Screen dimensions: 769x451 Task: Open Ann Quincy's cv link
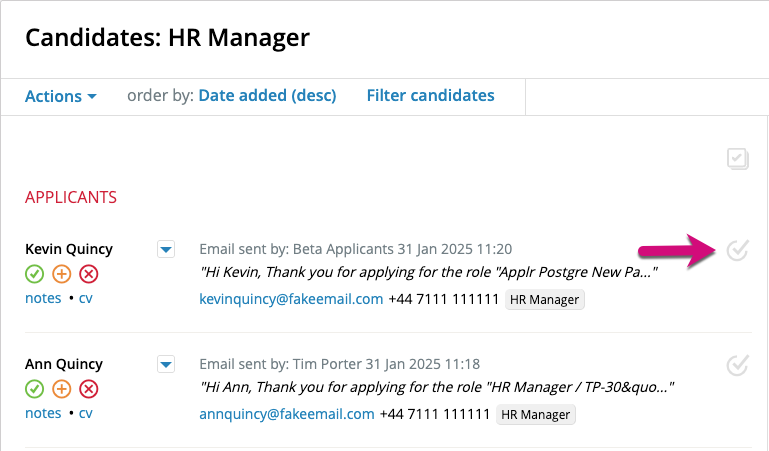click(x=85, y=413)
